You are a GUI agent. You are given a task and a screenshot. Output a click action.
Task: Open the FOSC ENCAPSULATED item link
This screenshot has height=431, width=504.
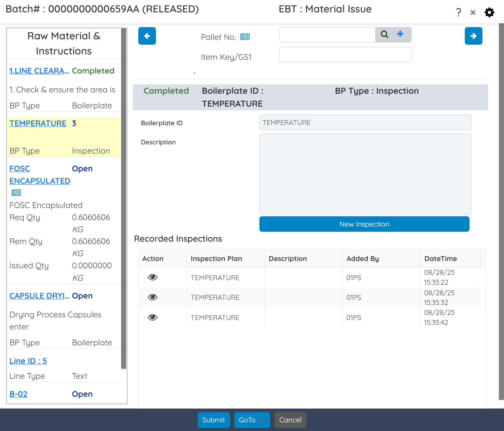pyautogui.click(x=39, y=175)
